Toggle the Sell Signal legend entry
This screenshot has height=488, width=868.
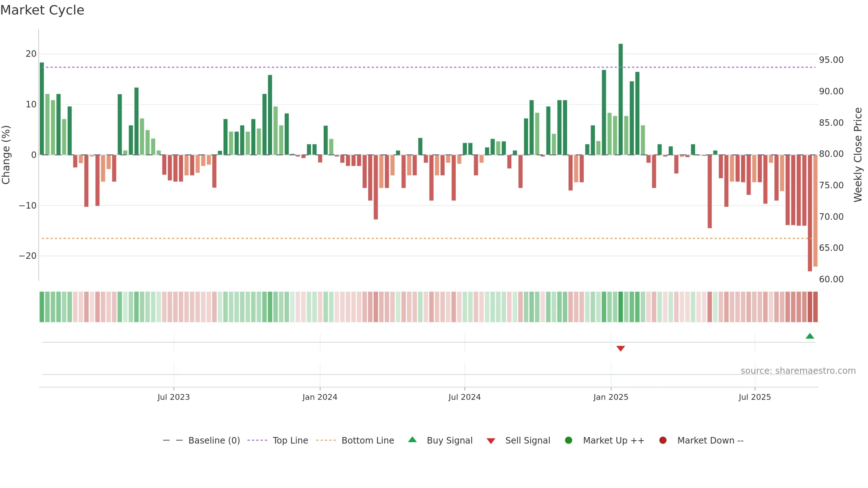click(518, 440)
